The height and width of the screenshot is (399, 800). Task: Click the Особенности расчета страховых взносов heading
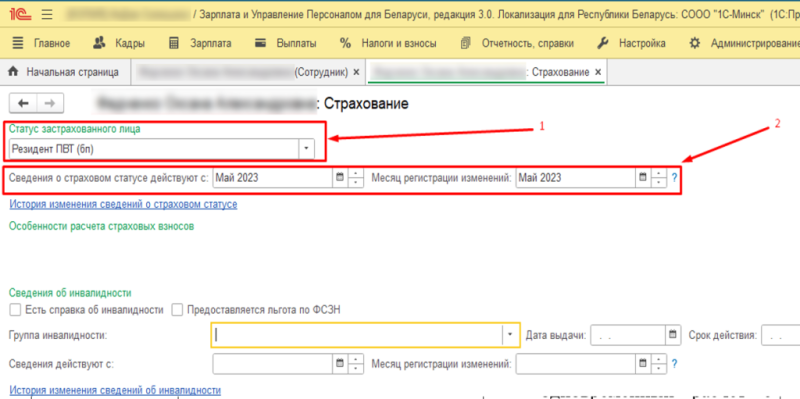[102, 227]
